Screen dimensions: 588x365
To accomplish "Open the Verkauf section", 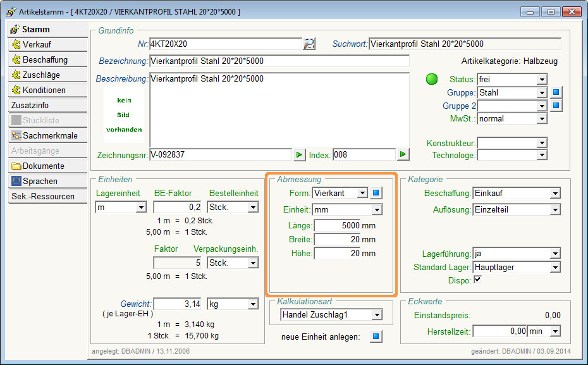I will tap(47, 44).
